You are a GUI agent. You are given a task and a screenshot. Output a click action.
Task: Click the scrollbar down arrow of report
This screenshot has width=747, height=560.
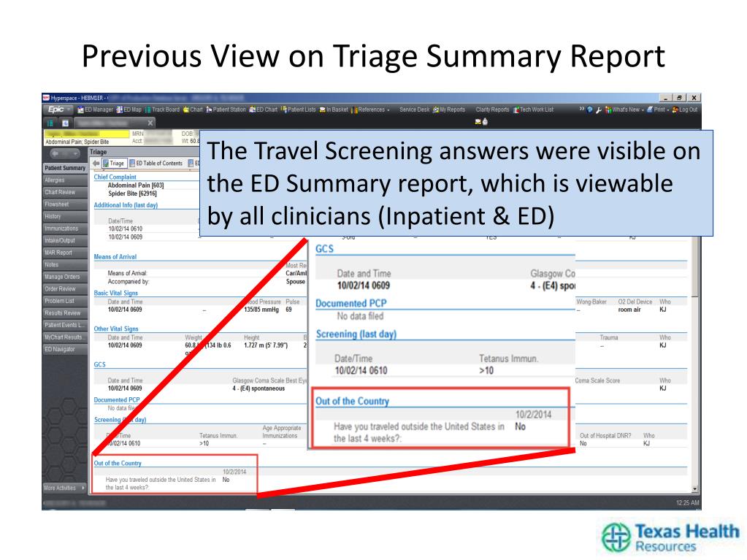(694, 488)
